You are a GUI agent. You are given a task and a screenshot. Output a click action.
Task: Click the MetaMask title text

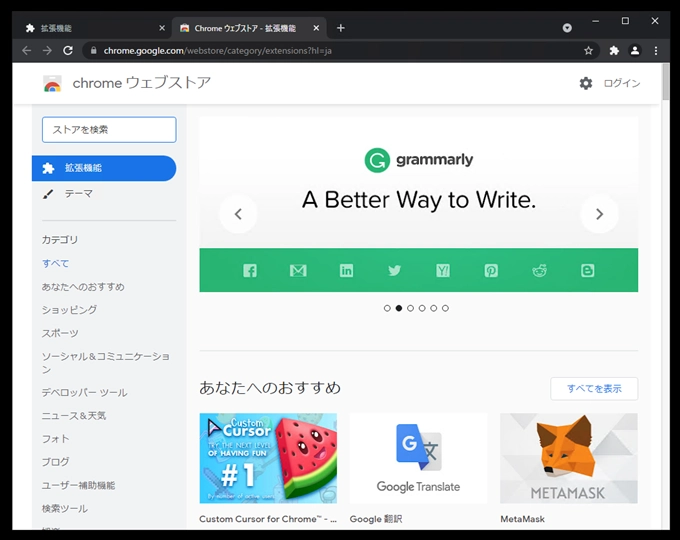523,519
